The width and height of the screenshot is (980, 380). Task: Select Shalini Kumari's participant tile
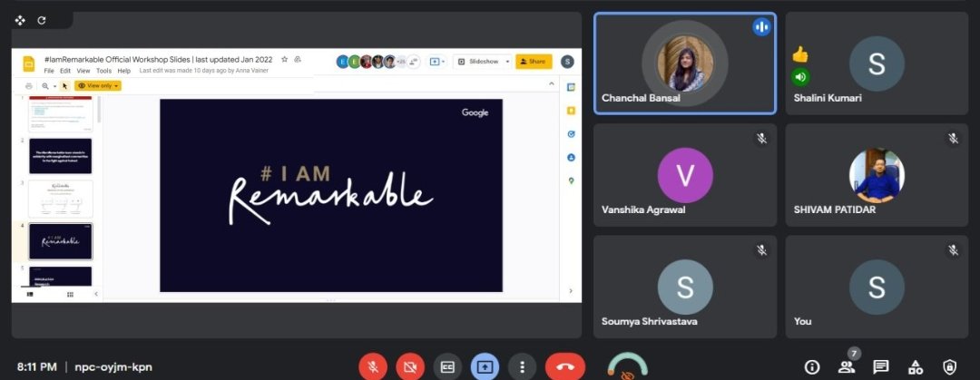(877, 63)
